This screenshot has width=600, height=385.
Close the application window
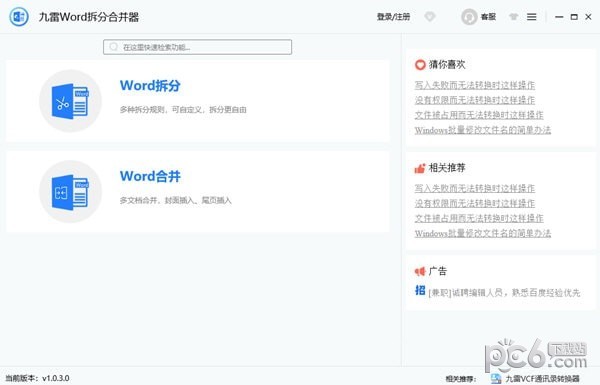[589, 17]
